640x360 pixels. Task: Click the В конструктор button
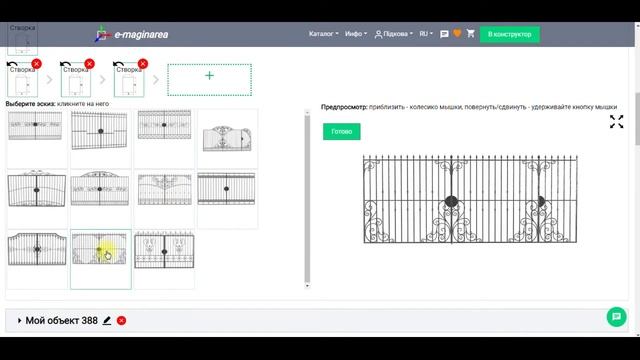tap(509, 34)
